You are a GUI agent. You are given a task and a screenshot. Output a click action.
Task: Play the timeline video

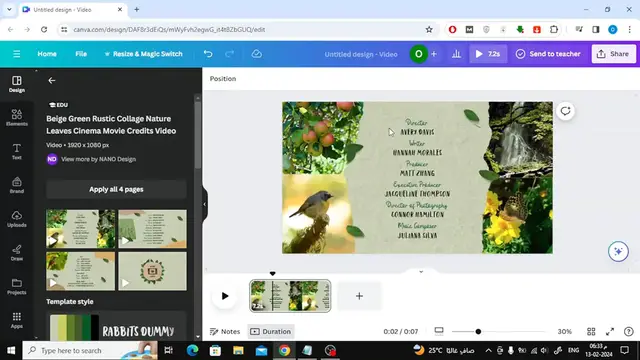225,296
